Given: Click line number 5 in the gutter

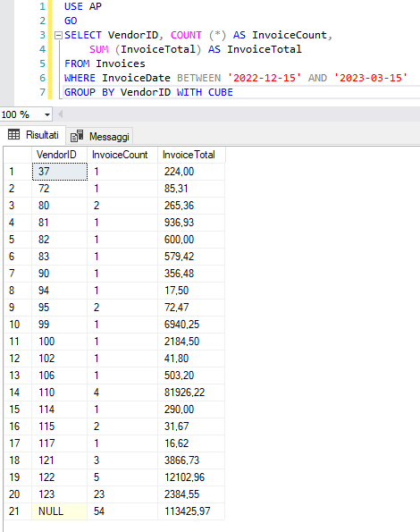Looking at the screenshot, I should click(x=42, y=63).
